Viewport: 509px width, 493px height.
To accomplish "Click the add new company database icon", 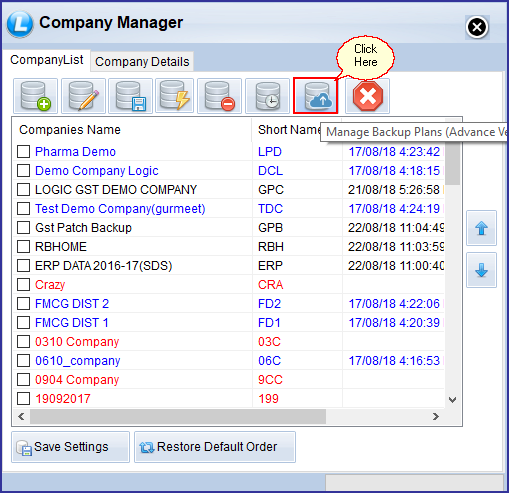I will pyautogui.click(x=35, y=96).
